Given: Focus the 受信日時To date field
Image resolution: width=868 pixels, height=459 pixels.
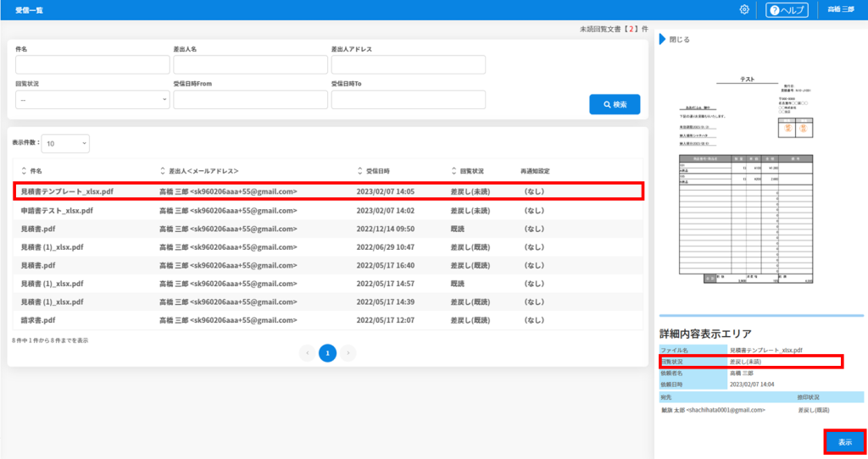Looking at the screenshot, I should [x=409, y=100].
